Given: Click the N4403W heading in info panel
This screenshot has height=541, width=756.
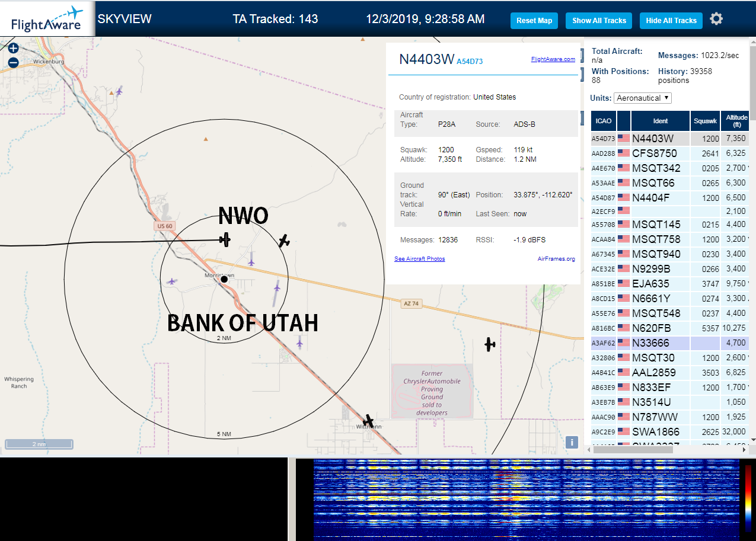Looking at the screenshot, I should [x=426, y=59].
